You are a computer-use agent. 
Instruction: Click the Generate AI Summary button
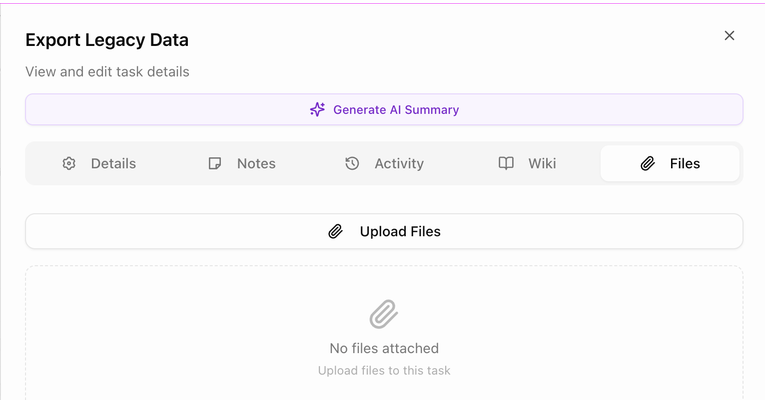[x=384, y=110]
